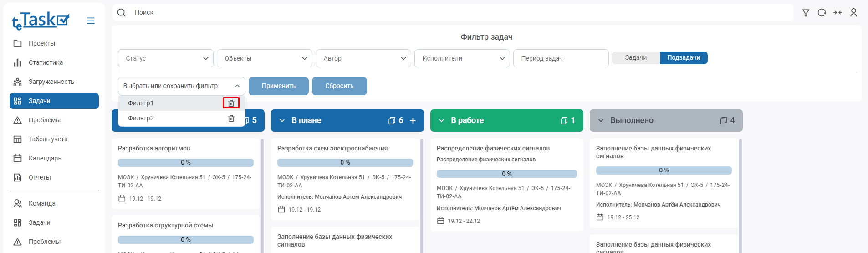This screenshot has height=253, width=868.
Task: Click the collapse arrows icon in header
Action: pos(837,13)
